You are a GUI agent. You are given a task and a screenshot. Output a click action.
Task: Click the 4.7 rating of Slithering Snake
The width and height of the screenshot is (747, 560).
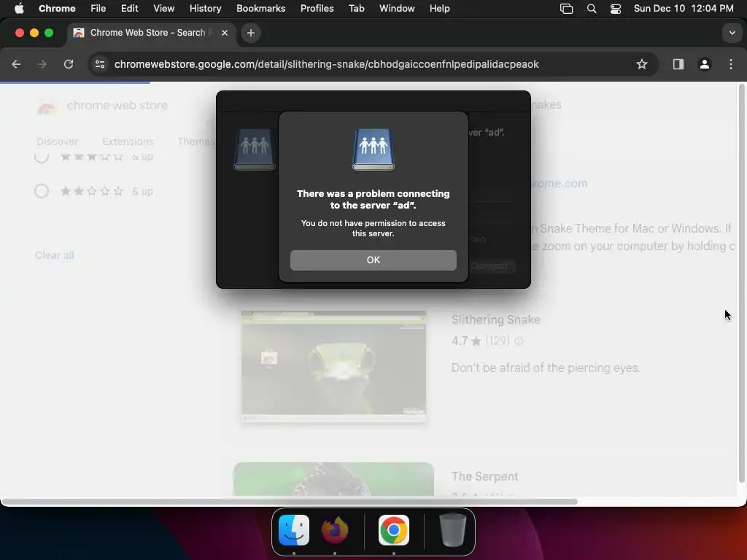pos(460,341)
